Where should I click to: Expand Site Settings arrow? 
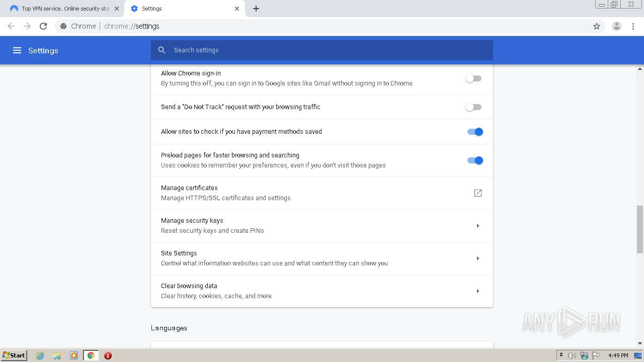(478, 258)
